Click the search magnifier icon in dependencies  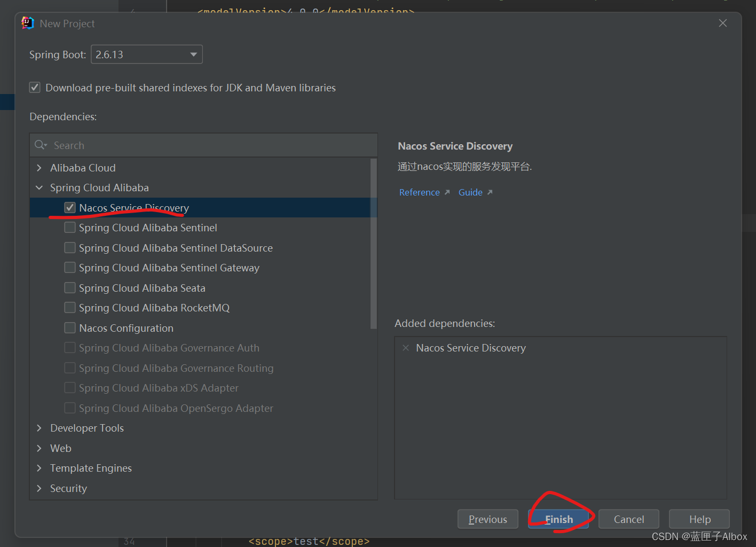coord(41,145)
